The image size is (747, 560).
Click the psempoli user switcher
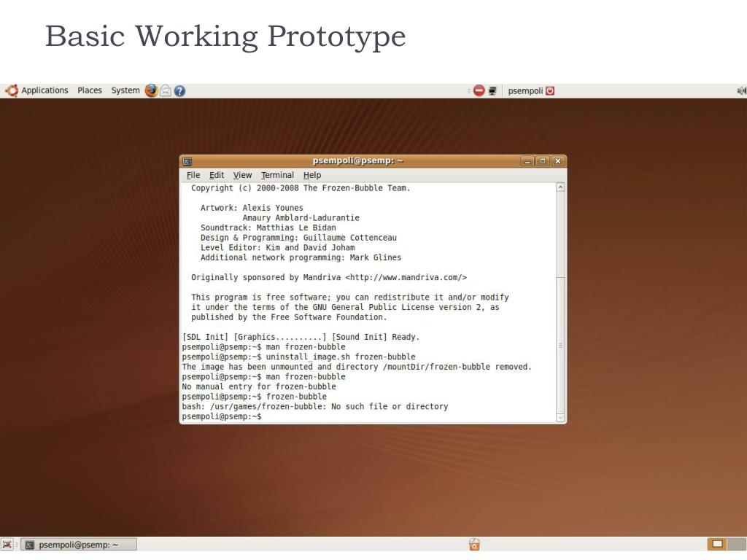point(525,90)
